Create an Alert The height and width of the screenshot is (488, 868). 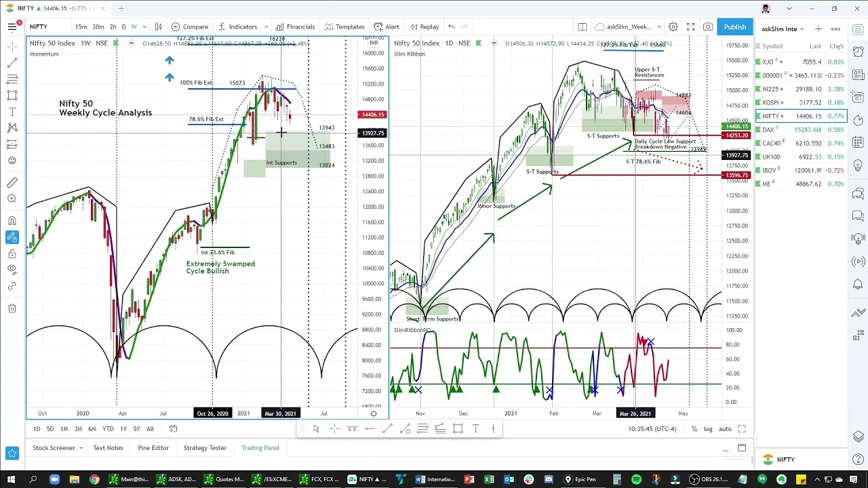tap(387, 26)
